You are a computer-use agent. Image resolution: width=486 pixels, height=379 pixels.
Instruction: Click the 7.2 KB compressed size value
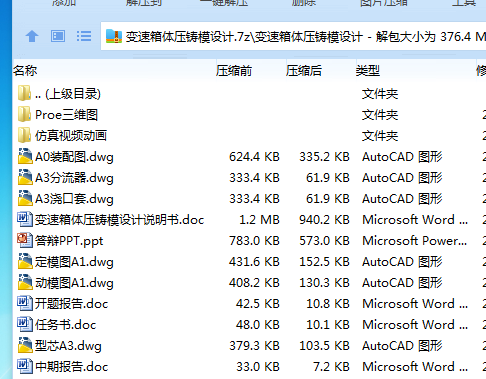[331, 367]
